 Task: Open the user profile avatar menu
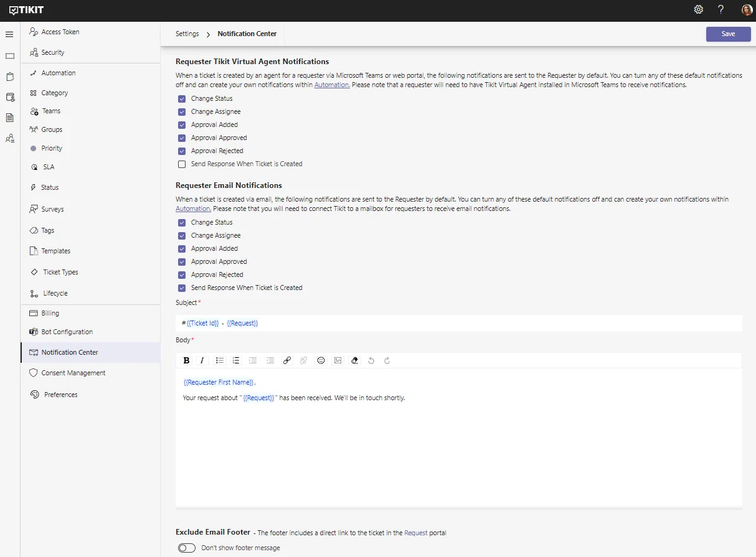747,9
